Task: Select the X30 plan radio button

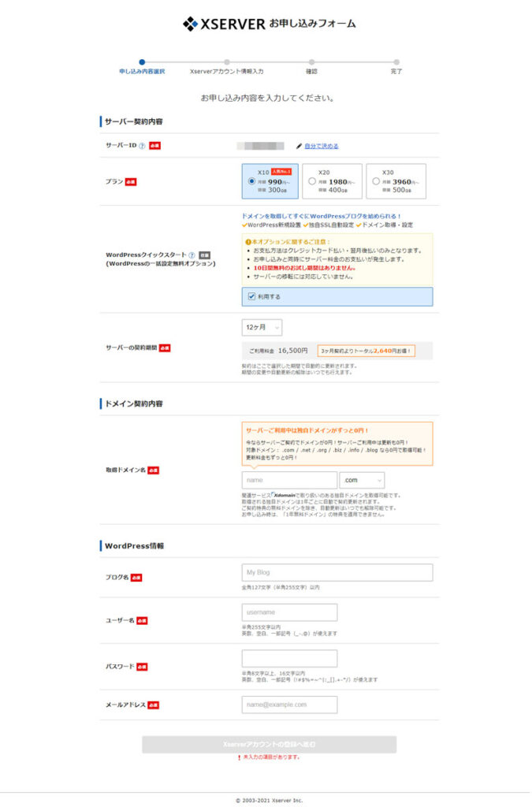Action: [x=376, y=182]
